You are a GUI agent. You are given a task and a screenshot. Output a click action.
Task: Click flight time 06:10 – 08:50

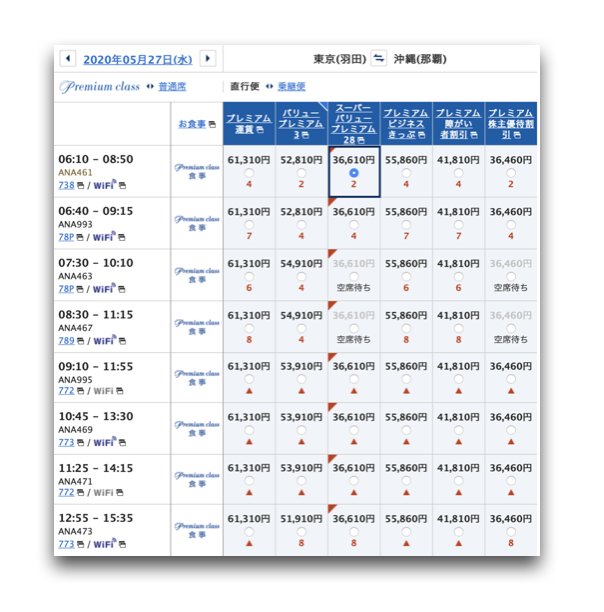click(x=96, y=159)
